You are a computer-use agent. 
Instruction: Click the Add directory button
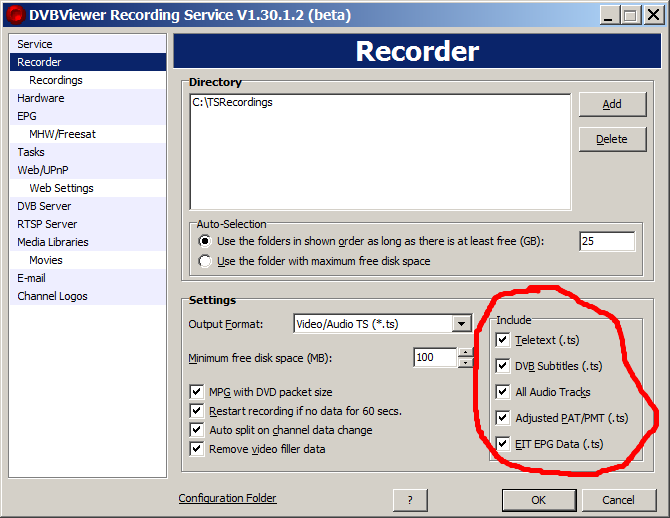pyautogui.click(x=612, y=104)
